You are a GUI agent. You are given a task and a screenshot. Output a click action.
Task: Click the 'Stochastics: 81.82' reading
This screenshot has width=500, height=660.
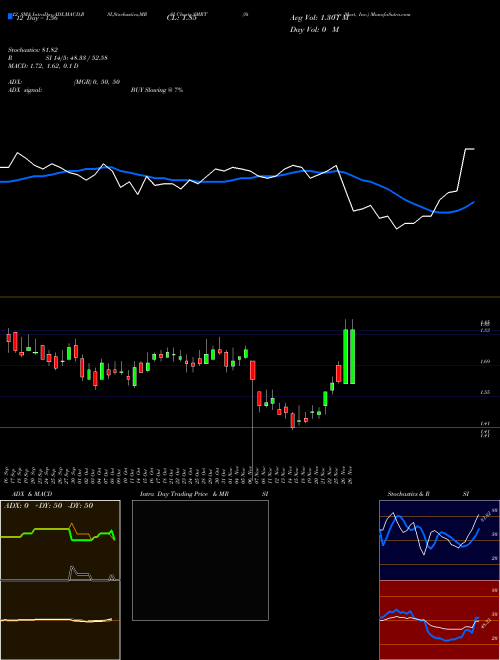coord(32,50)
